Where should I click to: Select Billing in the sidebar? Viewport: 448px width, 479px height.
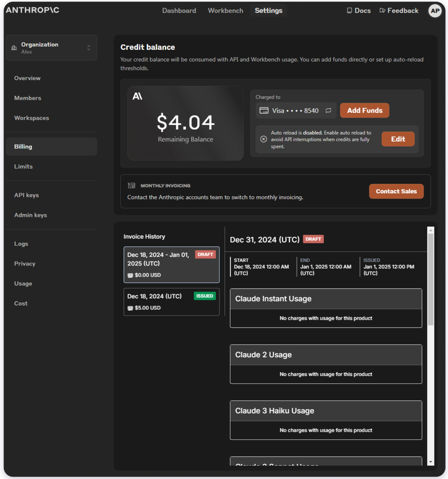pyautogui.click(x=51, y=147)
